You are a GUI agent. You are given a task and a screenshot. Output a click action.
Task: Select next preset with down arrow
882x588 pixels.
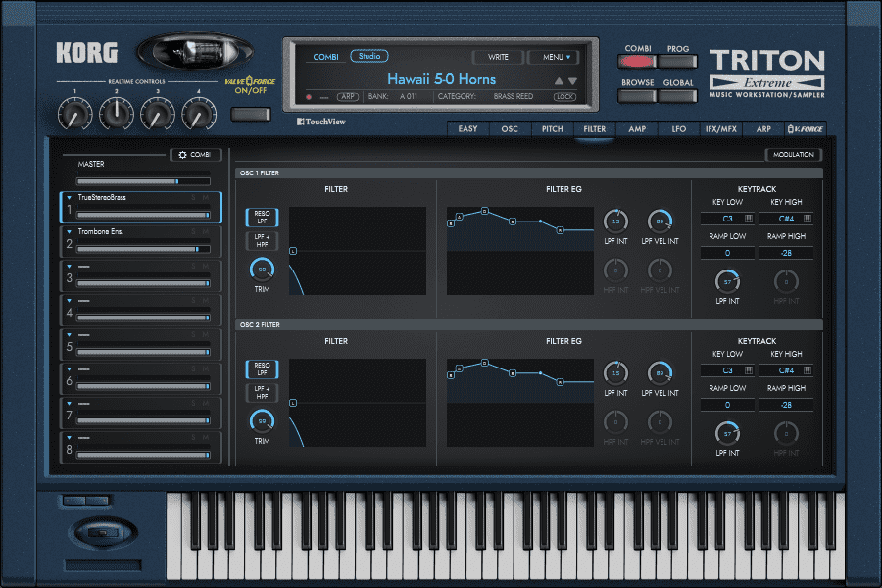coord(572,81)
